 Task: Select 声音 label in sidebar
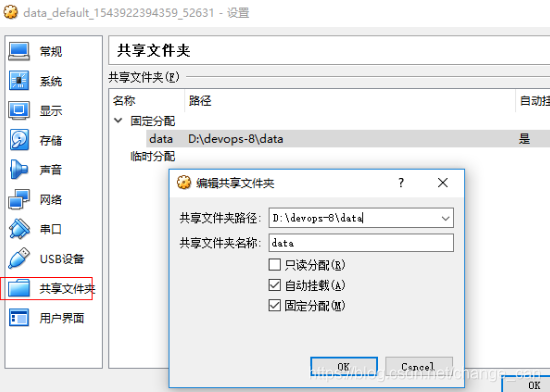point(51,170)
